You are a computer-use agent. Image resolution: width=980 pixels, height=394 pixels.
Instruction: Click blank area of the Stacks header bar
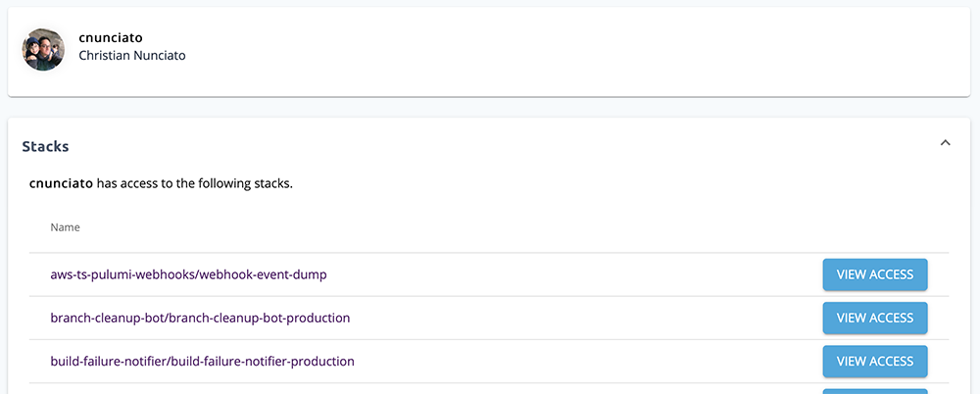(x=490, y=145)
